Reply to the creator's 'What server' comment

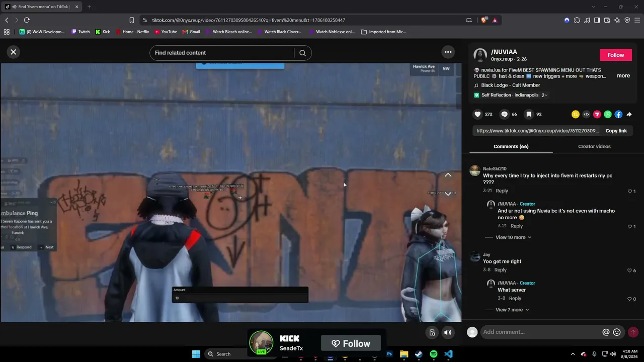(515, 299)
